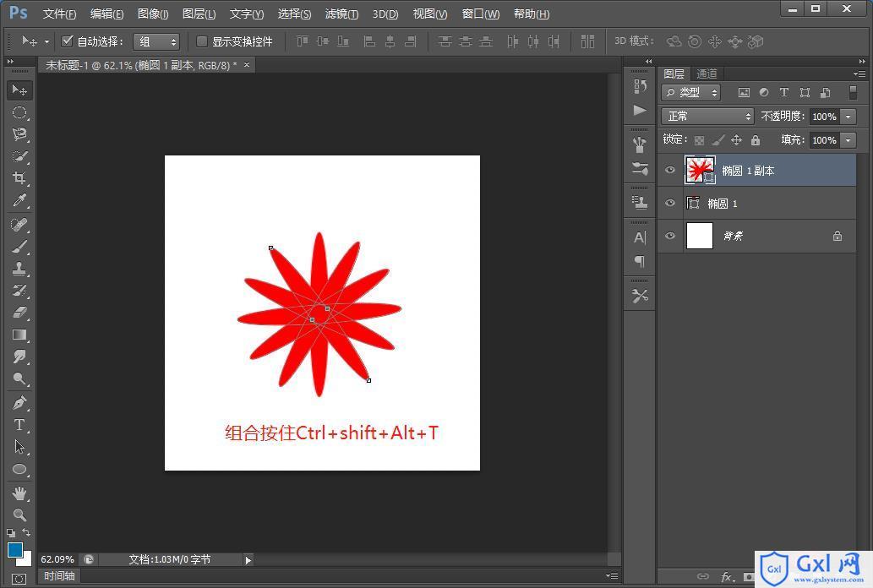Open the 滤镜(T) menu
The image size is (873, 588).
342,14
